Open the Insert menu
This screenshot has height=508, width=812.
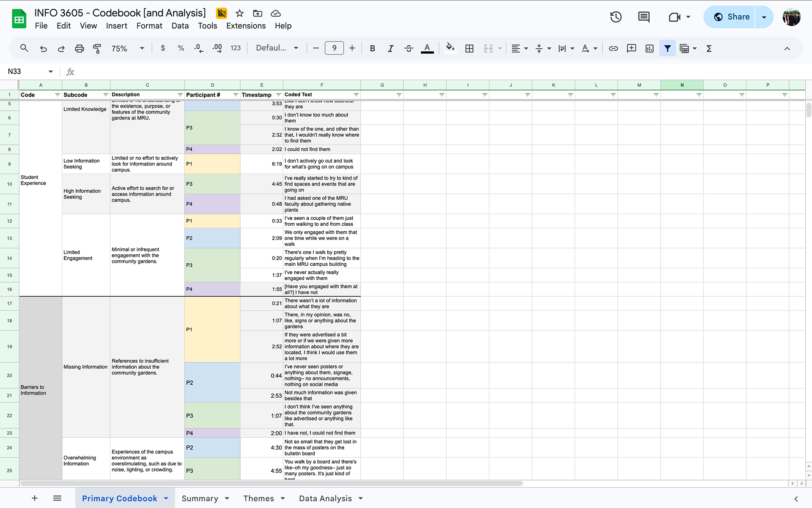click(x=117, y=26)
